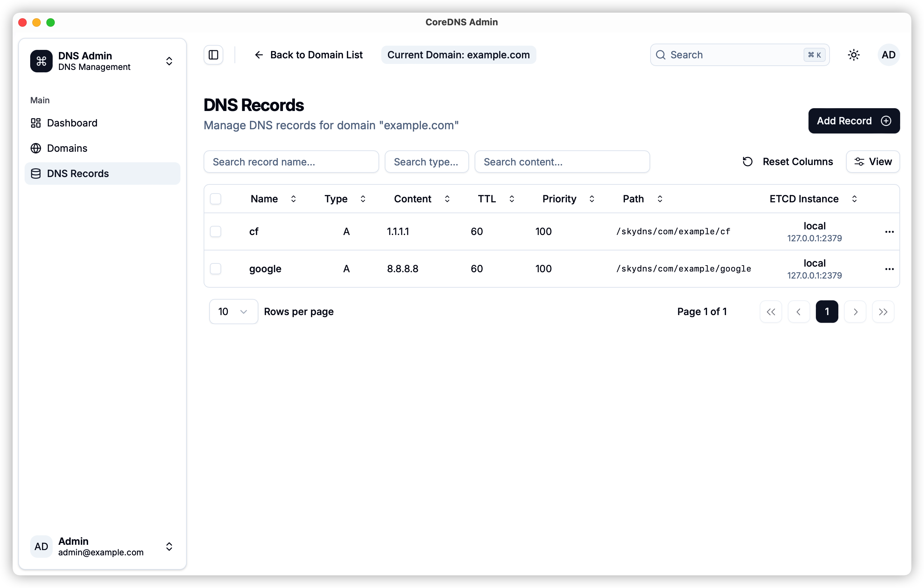The image size is (924, 588).
Task: Open Dashboard in the sidebar
Action: [72, 123]
